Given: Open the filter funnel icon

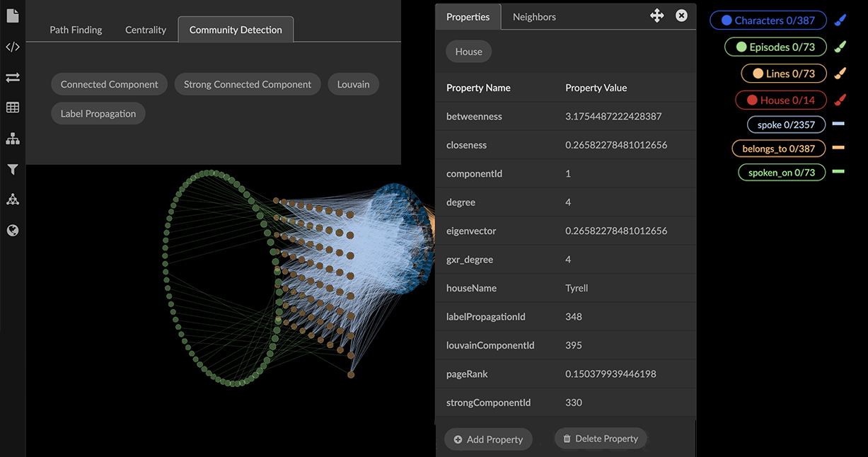Looking at the screenshot, I should (12, 170).
